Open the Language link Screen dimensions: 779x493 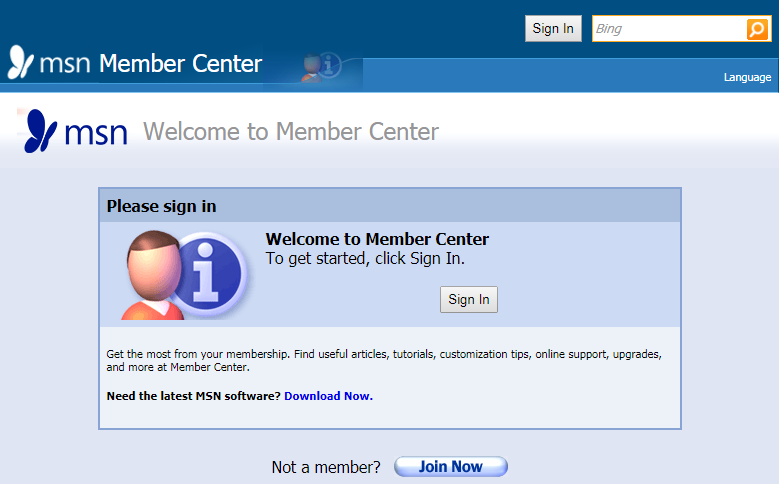747,77
